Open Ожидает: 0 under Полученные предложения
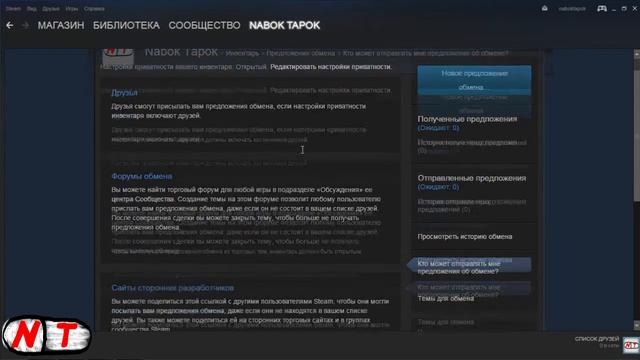Screen dimensions: 640x360 tap(438, 128)
